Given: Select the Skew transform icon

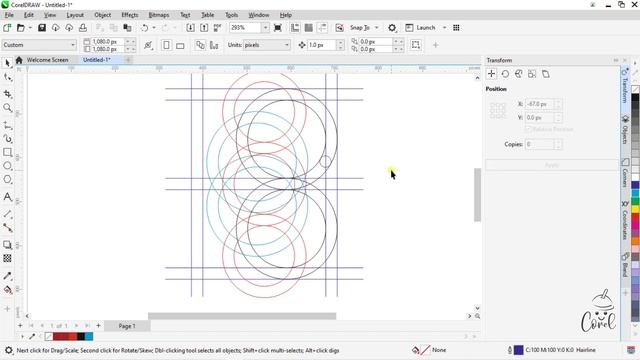Looking at the screenshot, I should pyautogui.click(x=546, y=74).
